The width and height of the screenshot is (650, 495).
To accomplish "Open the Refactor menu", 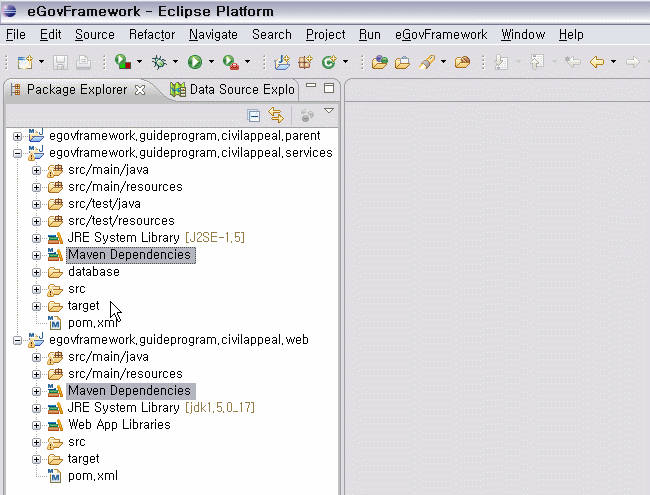I will pos(152,34).
